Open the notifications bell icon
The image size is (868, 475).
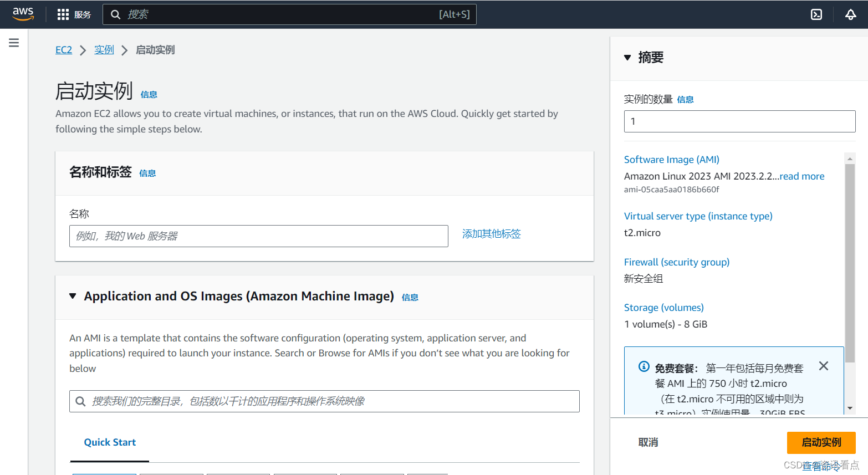851,14
